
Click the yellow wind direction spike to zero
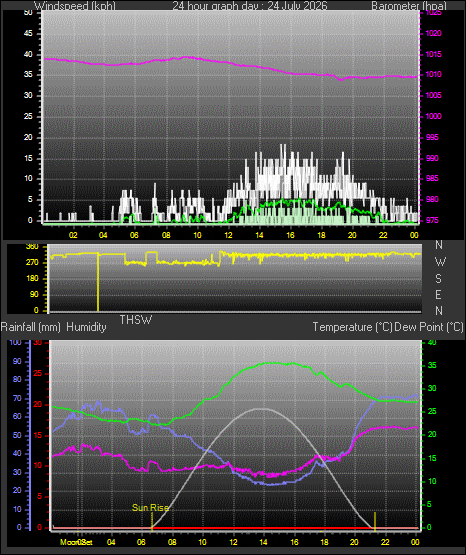[x=98, y=282]
